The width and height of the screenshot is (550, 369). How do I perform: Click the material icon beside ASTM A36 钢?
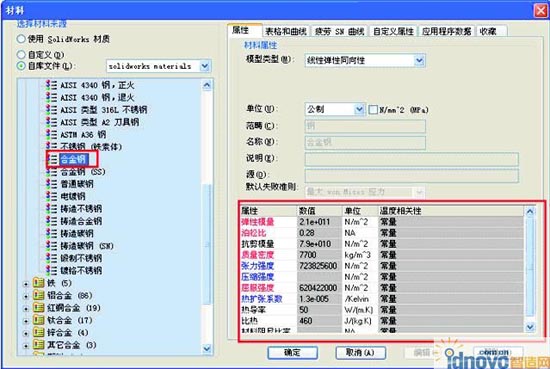[51, 134]
